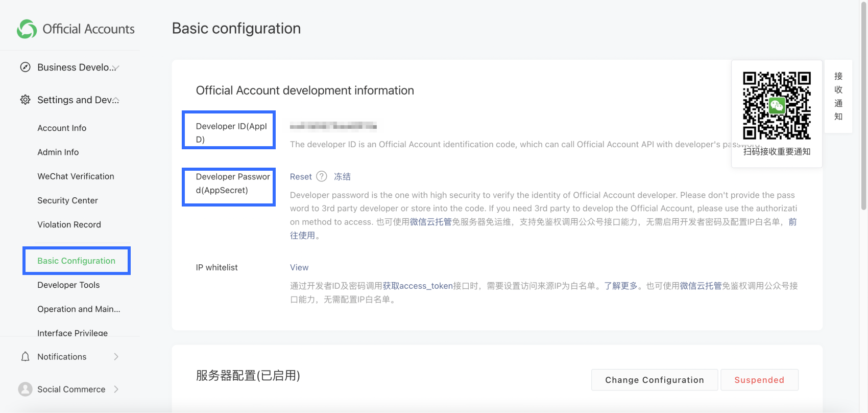The height and width of the screenshot is (413, 868).
Task: Click the Developer ID(AppID) label
Action: pos(231,132)
